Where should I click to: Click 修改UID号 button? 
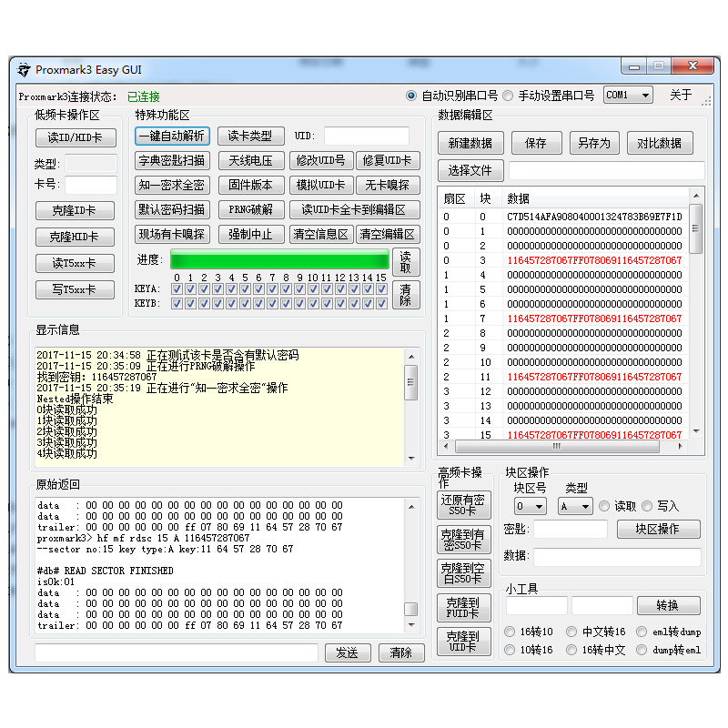(x=321, y=161)
